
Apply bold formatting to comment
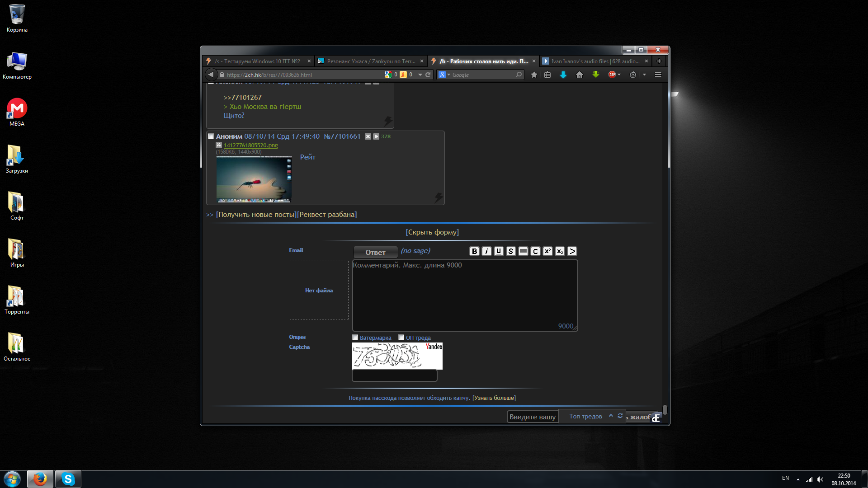tap(474, 251)
